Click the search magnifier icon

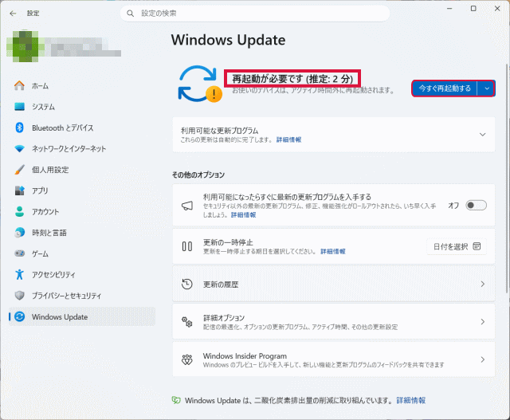[x=131, y=14]
